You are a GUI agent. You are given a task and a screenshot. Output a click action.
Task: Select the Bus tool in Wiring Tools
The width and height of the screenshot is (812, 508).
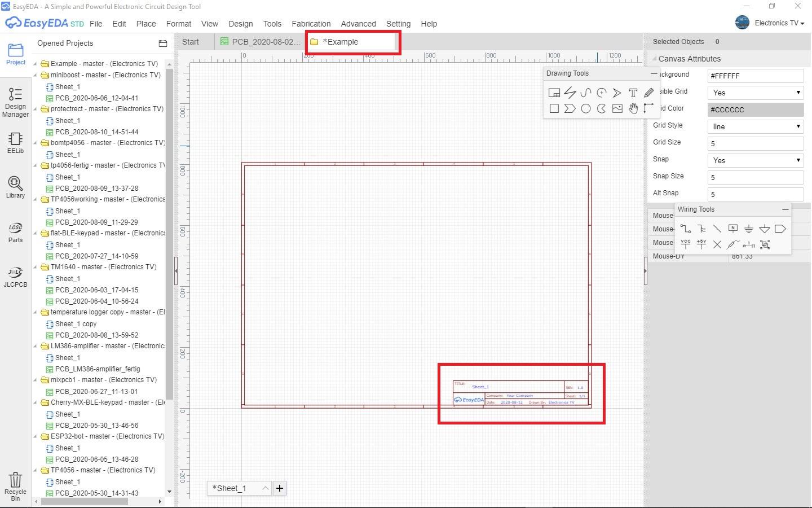click(x=701, y=229)
